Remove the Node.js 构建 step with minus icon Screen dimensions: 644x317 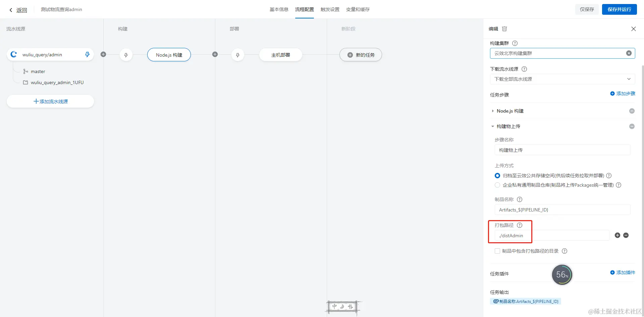[x=632, y=111]
